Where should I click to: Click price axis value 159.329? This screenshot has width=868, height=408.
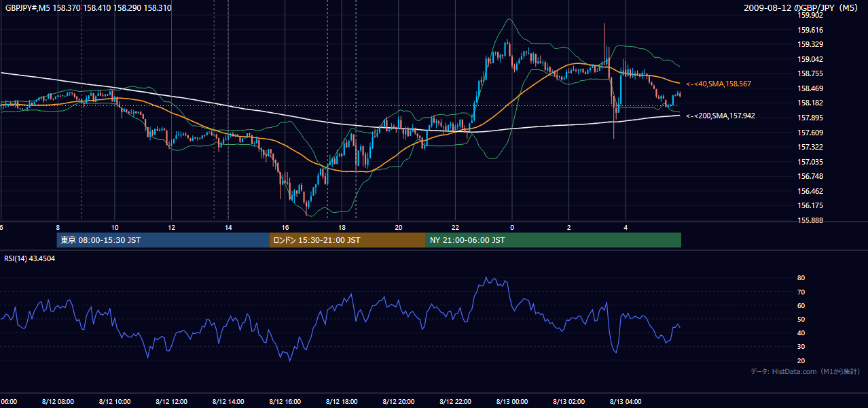pos(811,44)
